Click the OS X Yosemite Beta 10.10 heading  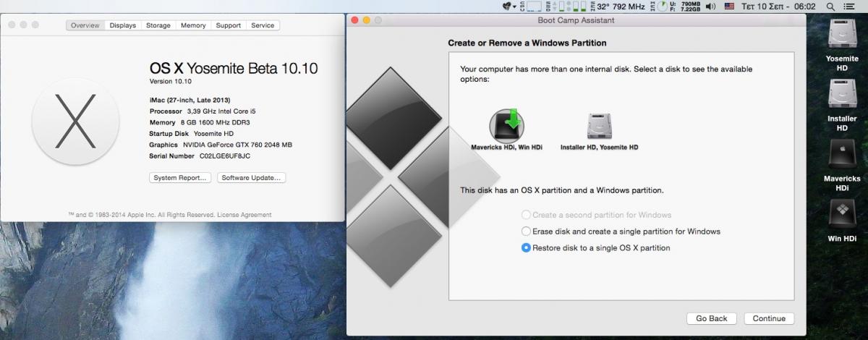click(x=234, y=68)
